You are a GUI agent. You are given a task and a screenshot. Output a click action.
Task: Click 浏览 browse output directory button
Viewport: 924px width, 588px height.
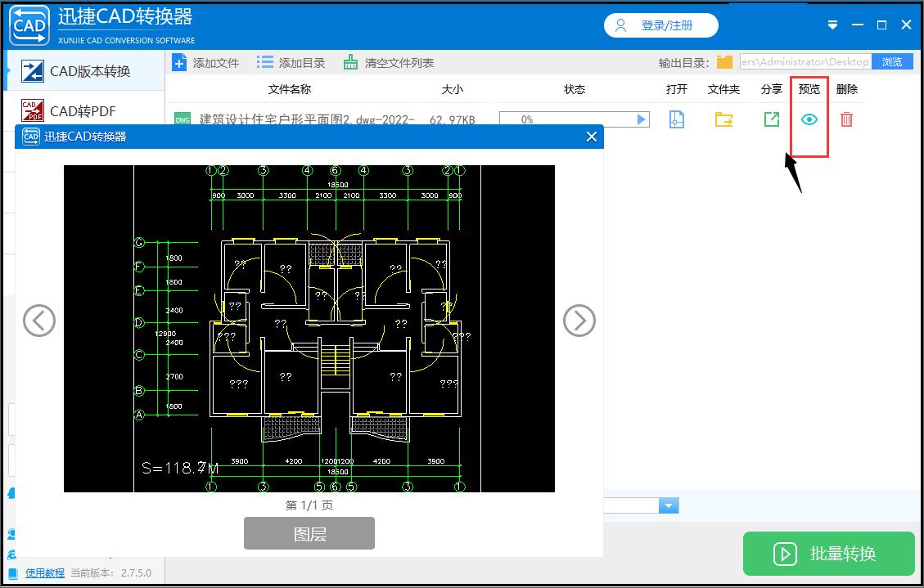click(892, 62)
